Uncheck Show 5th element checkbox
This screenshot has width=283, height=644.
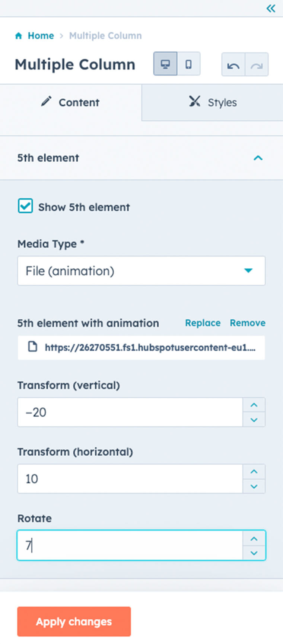[25, 206]
